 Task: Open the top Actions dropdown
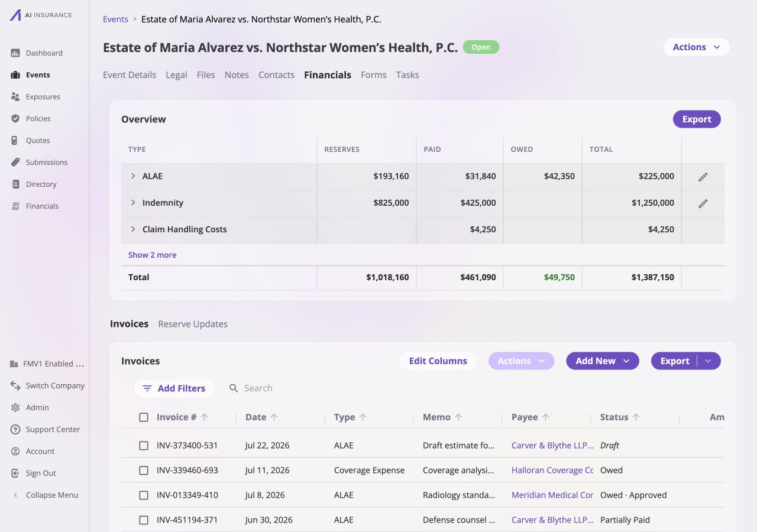point(697,47)
